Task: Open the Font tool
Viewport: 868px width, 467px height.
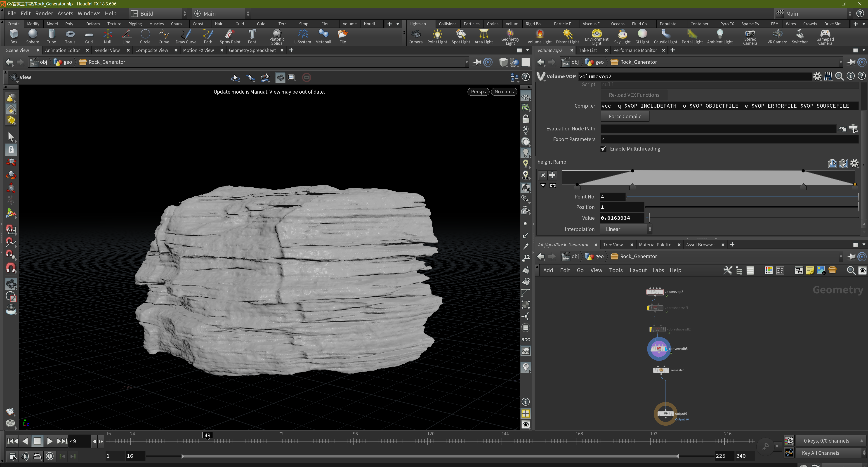Action: [x=252, y=36]
